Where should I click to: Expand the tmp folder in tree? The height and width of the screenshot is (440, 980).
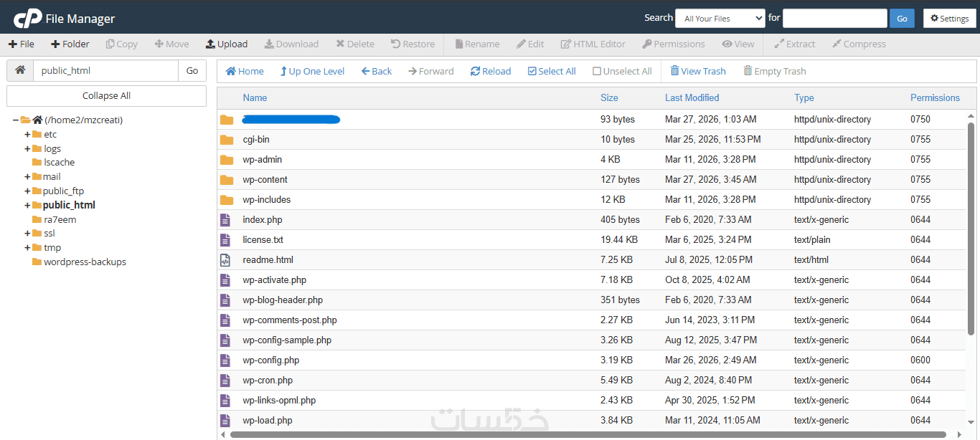tap(27, 248)
